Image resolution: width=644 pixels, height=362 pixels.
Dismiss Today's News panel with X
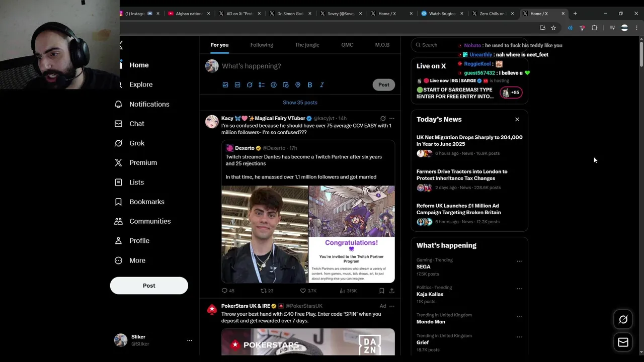point(517,119)
